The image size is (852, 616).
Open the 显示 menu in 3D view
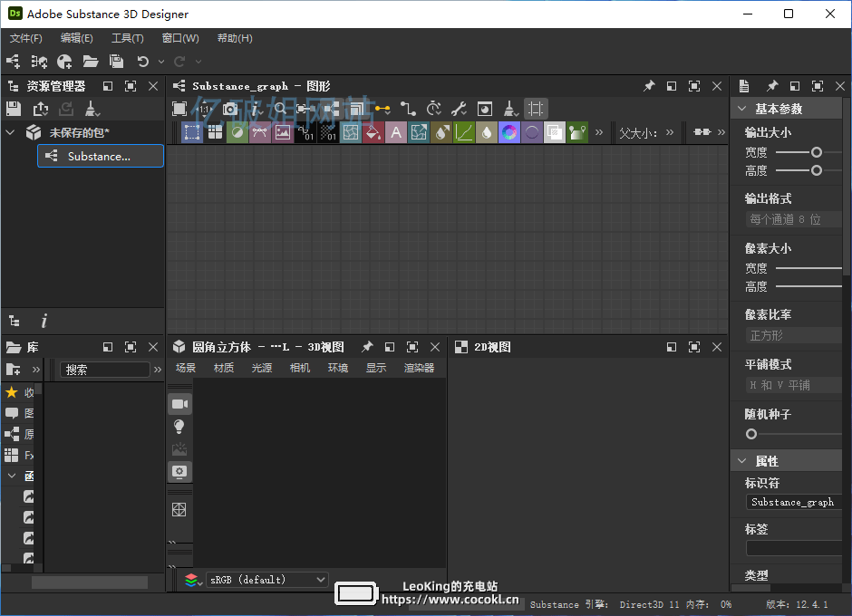click(375, 368)
